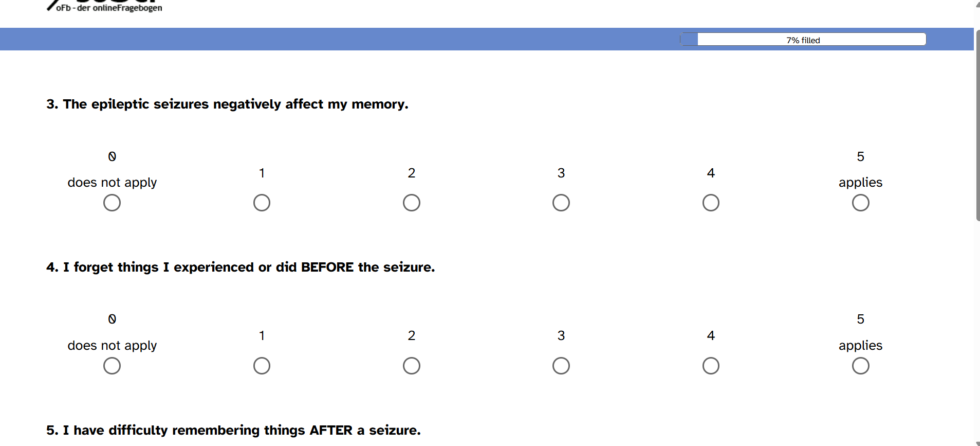Click the 7% filled progress bar
This screenshot has height=446, width=980.
tap(803, 40)
